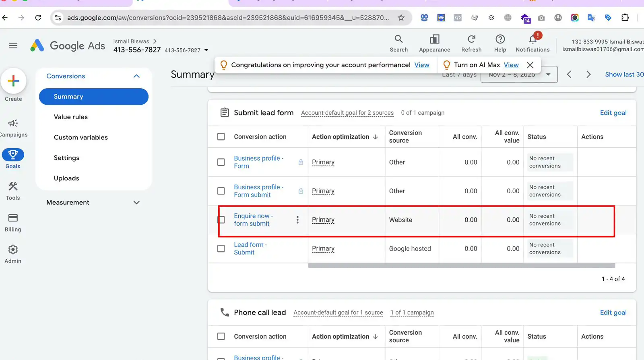The image size is (644, 360).
Task: Open Settings under Conversions
Action: click(66, 158)
